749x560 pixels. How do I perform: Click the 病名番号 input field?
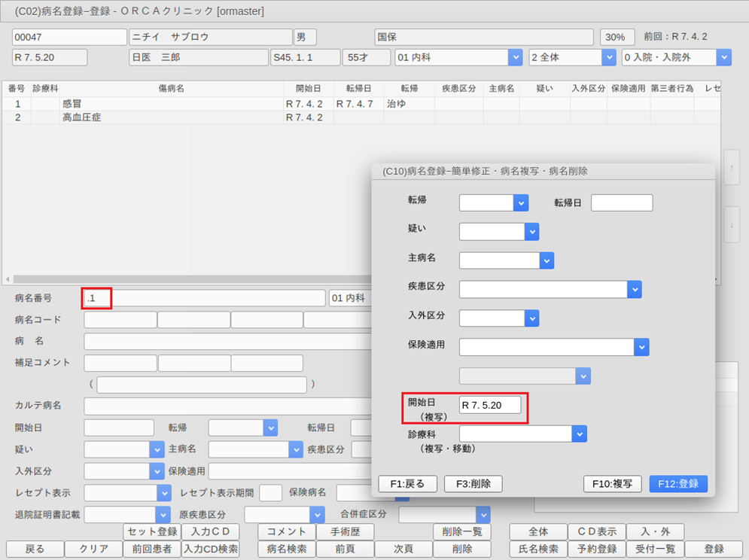pos(203,298)
